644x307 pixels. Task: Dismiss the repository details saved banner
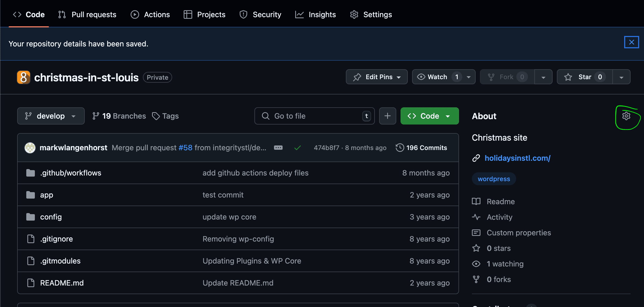point(631,42)
